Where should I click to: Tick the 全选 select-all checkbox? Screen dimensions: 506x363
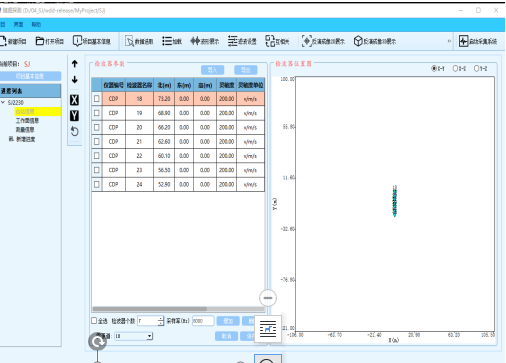[94, 321]
